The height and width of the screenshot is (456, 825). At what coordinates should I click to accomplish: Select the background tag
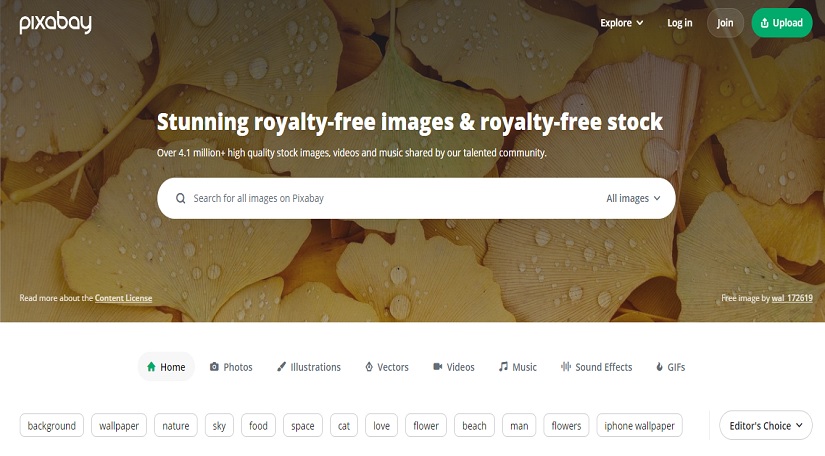click(52, 425)
